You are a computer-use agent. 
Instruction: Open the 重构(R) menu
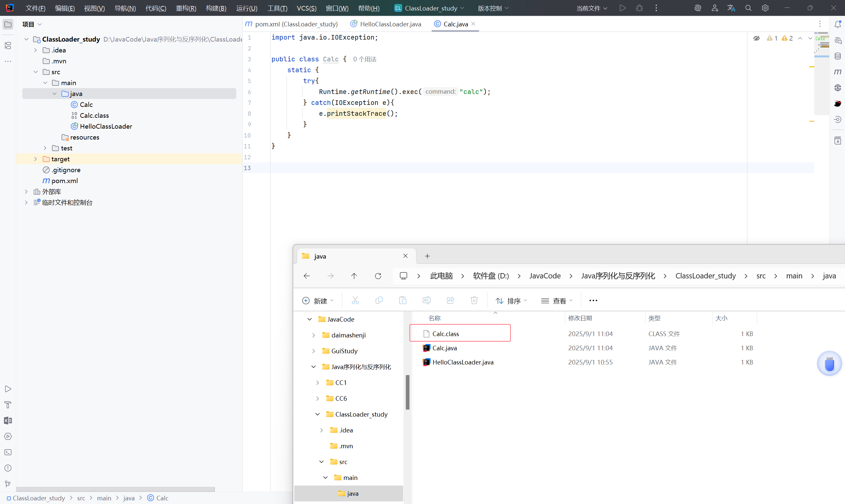[186, 8]
